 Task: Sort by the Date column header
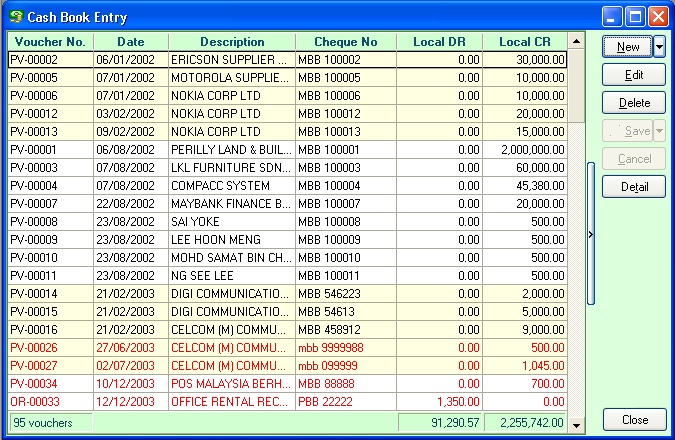(131, 42)
